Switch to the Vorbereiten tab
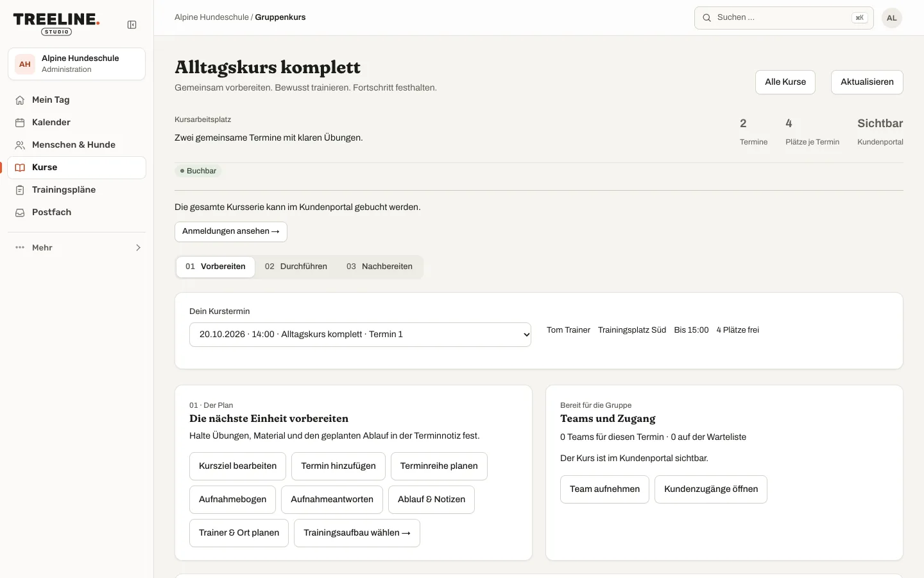The image size is (924, 578). click(216, 267)
